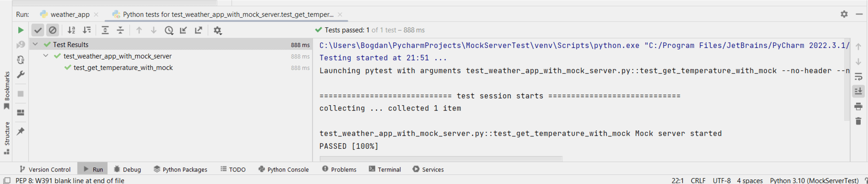
Task: Toggle soft-wrap in console output
Action: 858,77
